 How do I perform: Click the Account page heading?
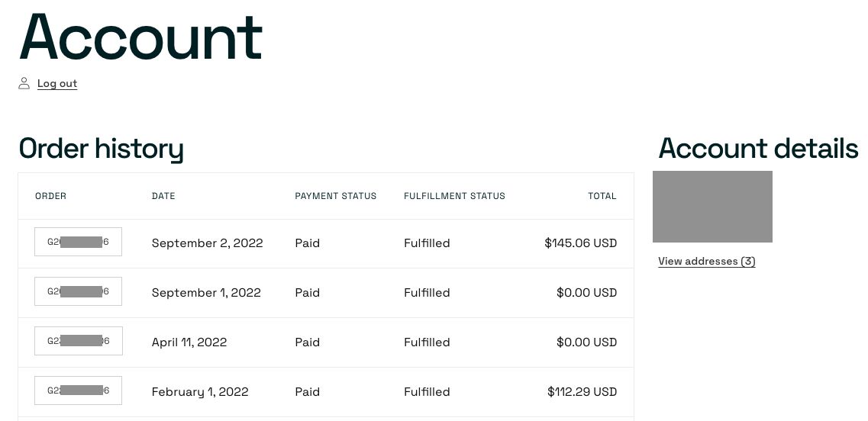tap(140, 37)
